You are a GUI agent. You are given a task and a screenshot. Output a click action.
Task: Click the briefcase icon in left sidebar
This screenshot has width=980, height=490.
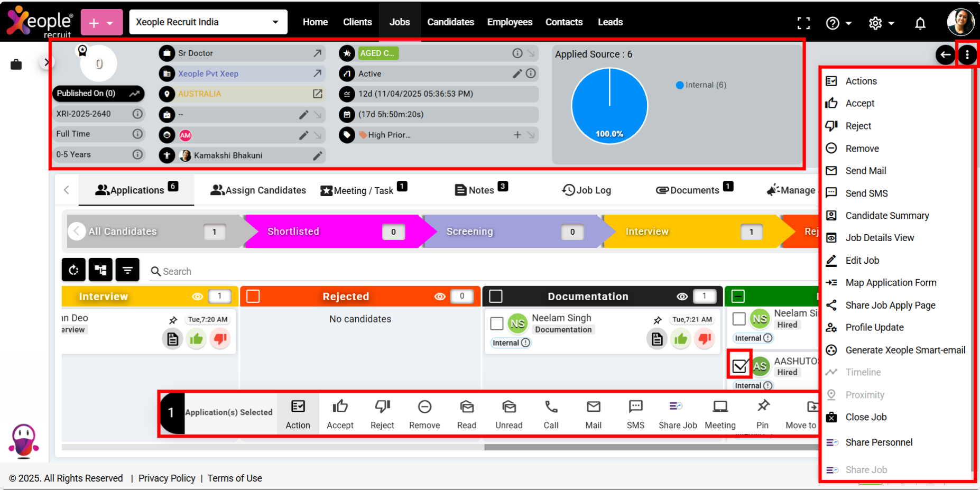coord(16,64)
